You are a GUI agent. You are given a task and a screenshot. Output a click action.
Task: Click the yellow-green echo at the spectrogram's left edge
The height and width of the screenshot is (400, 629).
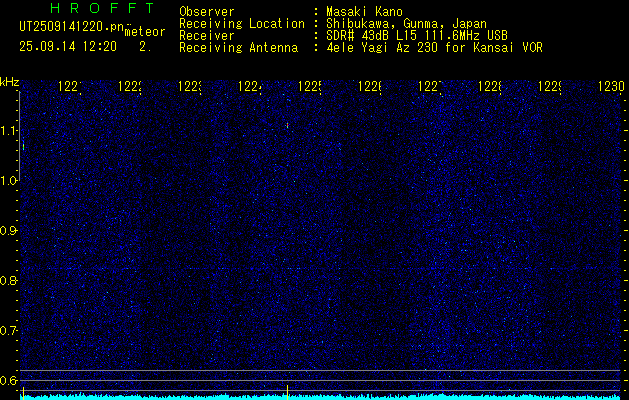pyautogui.click(x=24, y=146)
